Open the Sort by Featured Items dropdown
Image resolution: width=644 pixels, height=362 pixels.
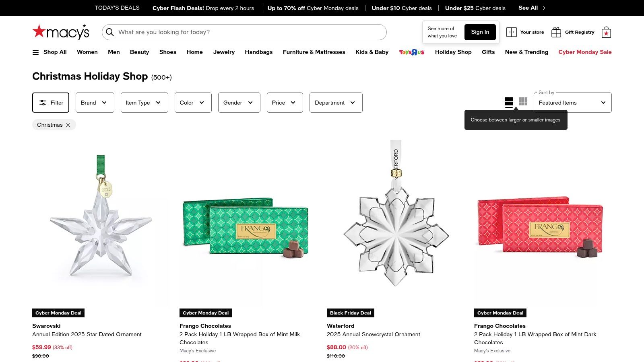(x=572, y=103)
